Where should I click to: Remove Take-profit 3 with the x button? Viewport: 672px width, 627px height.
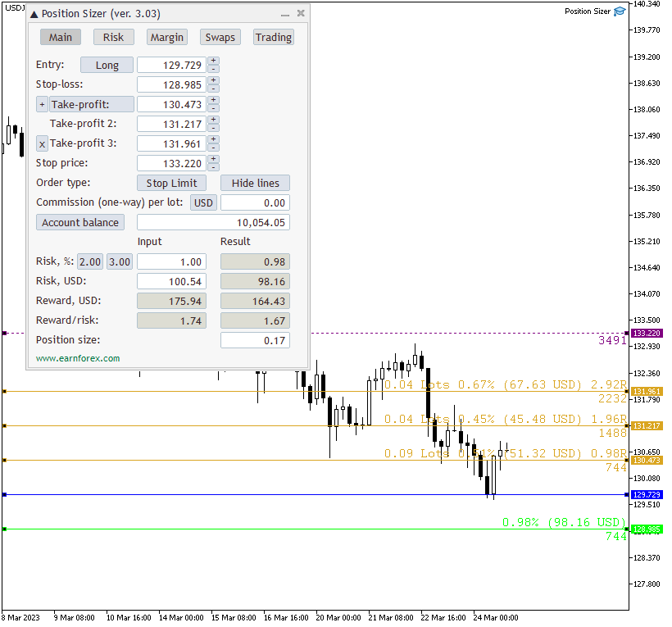[42, 143]
